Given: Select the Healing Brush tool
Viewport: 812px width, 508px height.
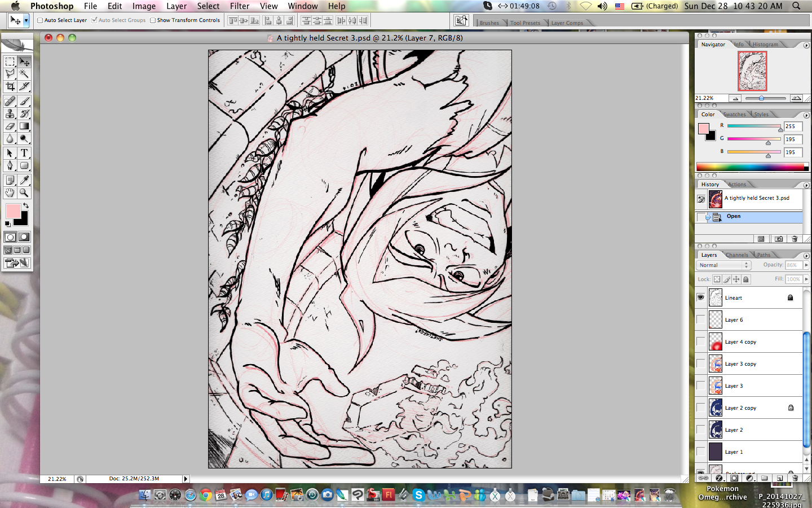Looking at the screenshot, I should coord(10,101).
